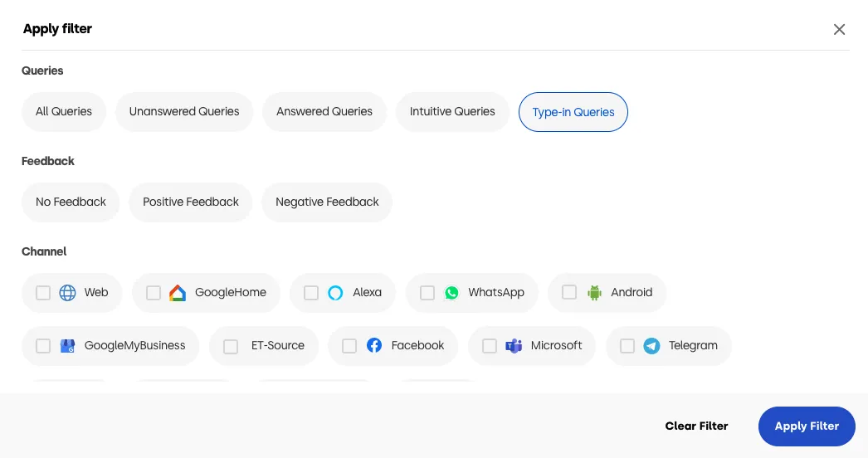Click the Telegram label text
The width and height of the screenshot is (868, 458).
[693, 346]
